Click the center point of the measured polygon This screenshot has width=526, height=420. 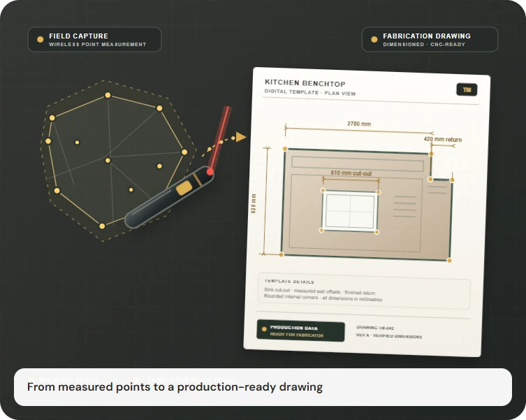pyautogui.click(x=108, y=161)
